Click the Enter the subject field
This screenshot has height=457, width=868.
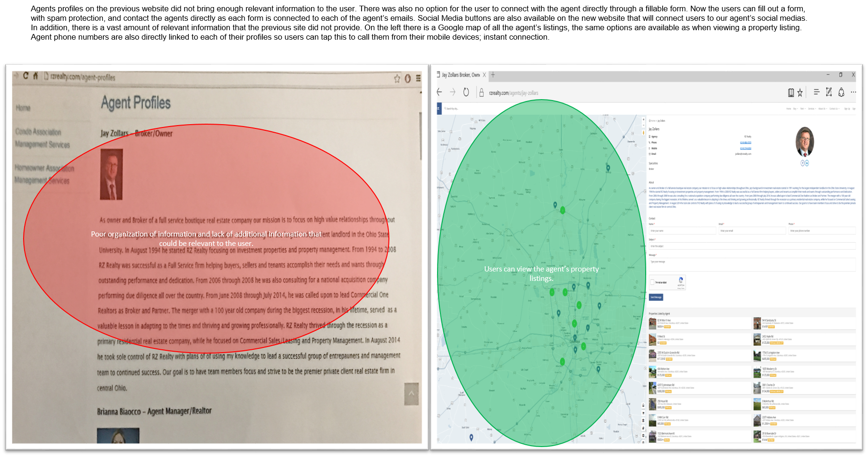[752, 246]
